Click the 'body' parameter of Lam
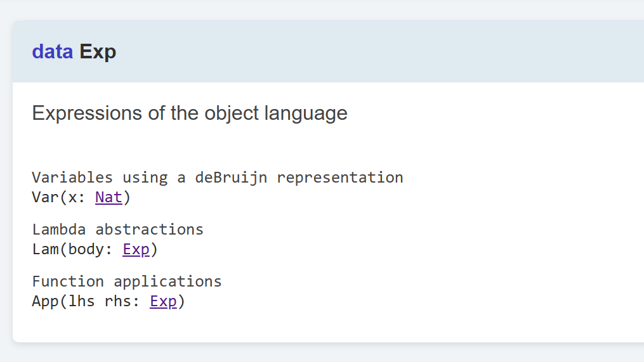Viewport: 644px width, 362px height. pyautogui.click(x=86, y=249)
